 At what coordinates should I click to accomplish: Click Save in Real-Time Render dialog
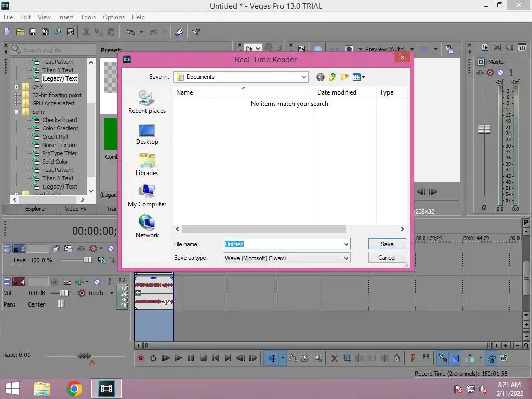click(387, 244)
